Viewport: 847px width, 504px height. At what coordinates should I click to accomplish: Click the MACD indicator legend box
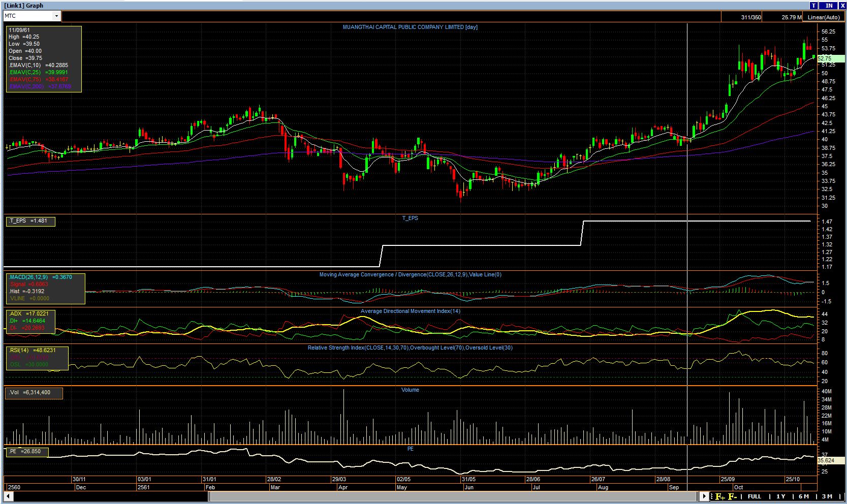click(x=45, y=288)
